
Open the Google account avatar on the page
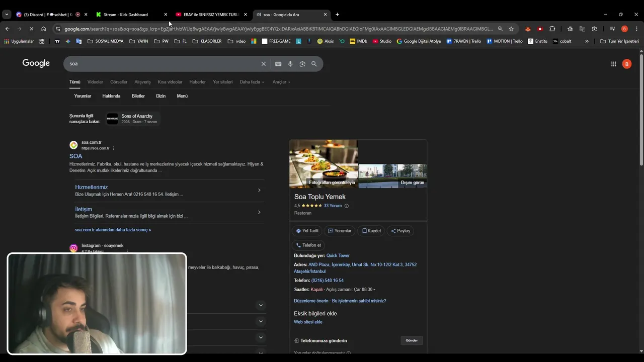(626, 64)
